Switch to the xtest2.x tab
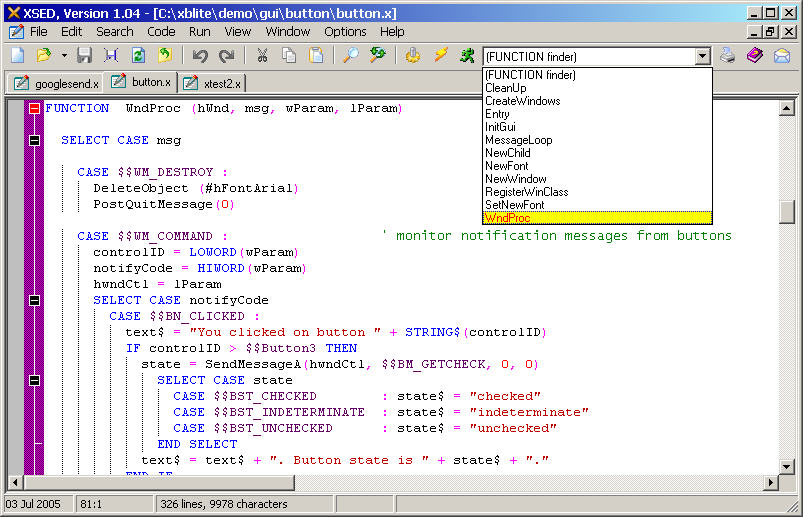 pos(213,83)
